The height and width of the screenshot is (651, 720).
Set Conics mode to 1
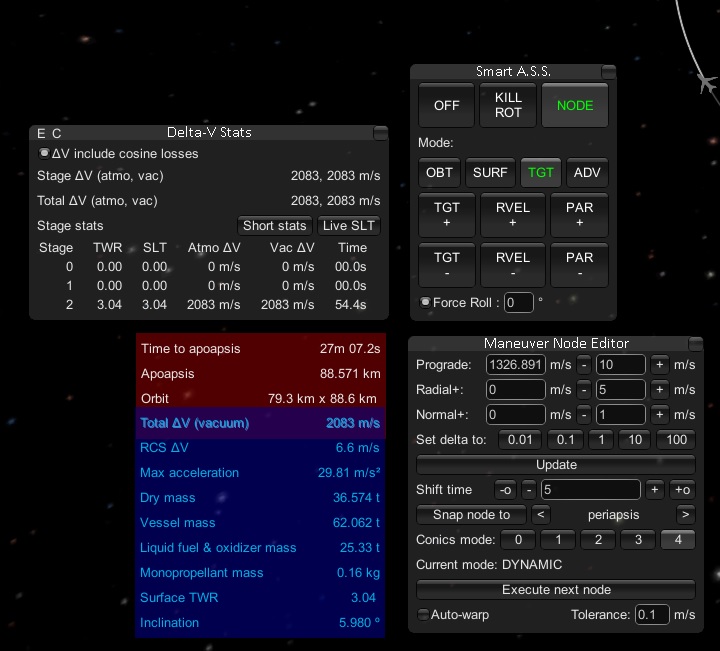(558, 540)
